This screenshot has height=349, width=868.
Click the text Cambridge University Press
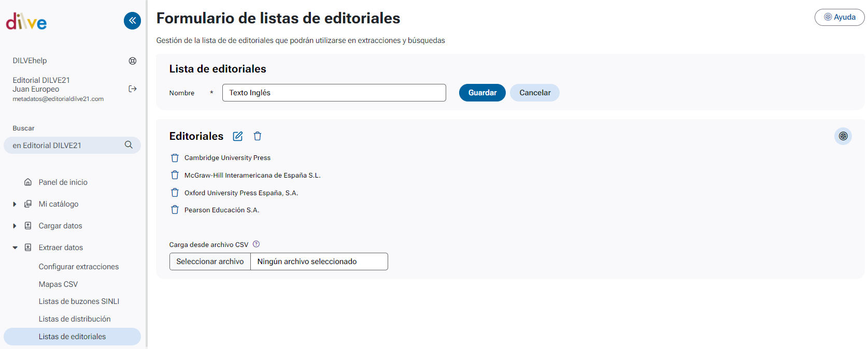click(227, 158)
